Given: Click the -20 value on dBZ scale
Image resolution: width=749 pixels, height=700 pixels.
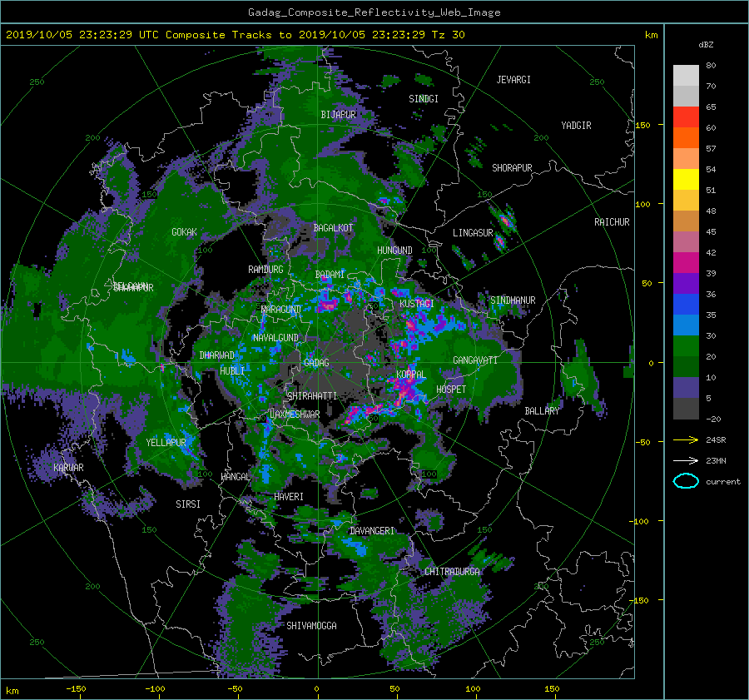Looking at the screenshot, I should coord(713,419).
